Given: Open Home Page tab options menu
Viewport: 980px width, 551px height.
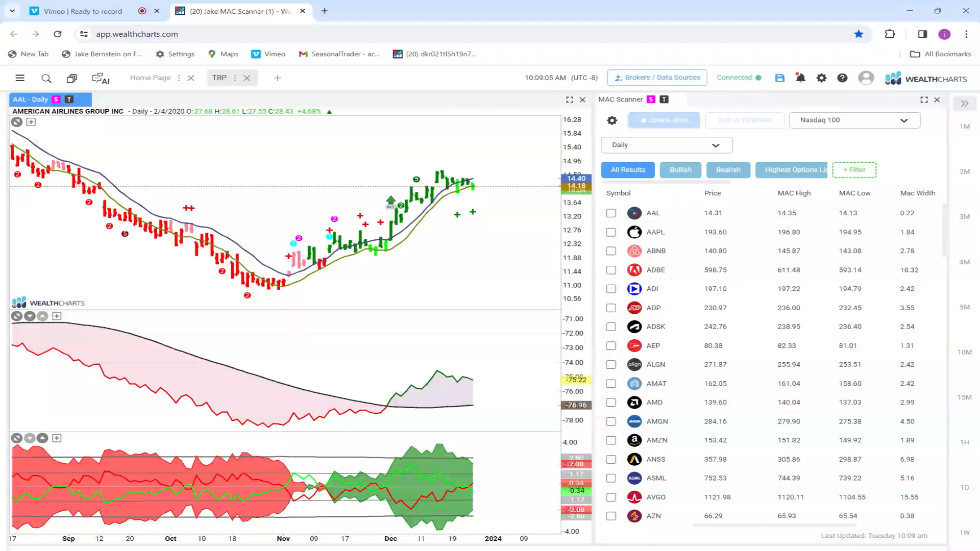Looking at the screenshot, I should point(179,78).
